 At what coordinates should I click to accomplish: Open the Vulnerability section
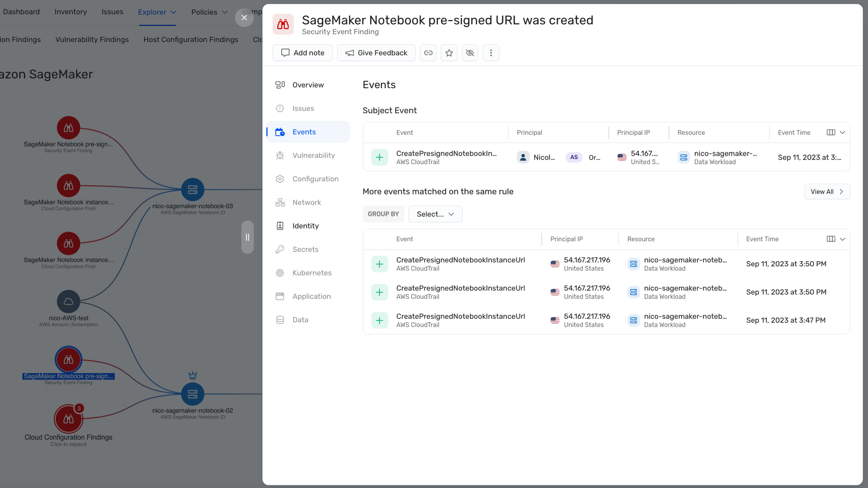(x=308, y=155)
